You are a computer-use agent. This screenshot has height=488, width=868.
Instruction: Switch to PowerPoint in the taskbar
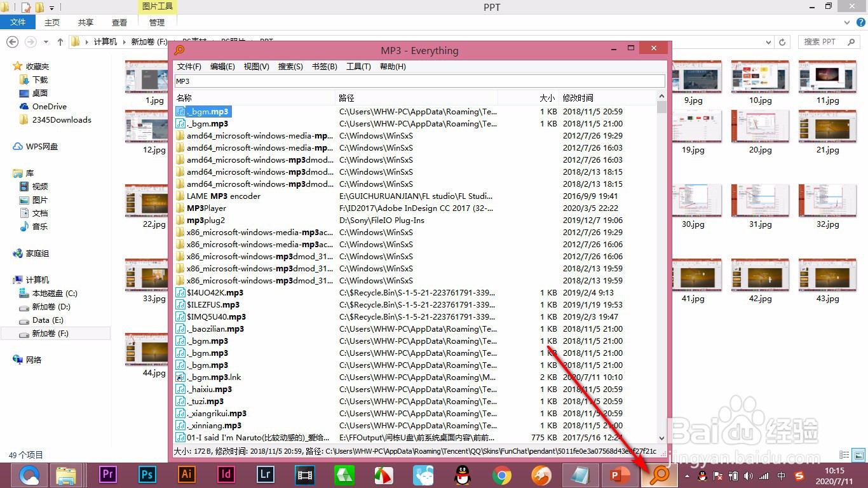pos(620,475)
